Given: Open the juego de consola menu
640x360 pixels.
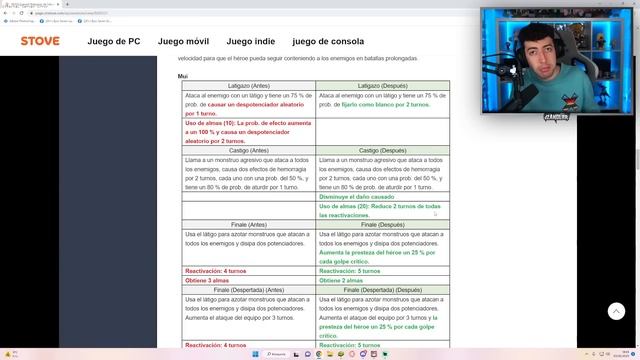Looking at the screenshot, I should point(328,41).
